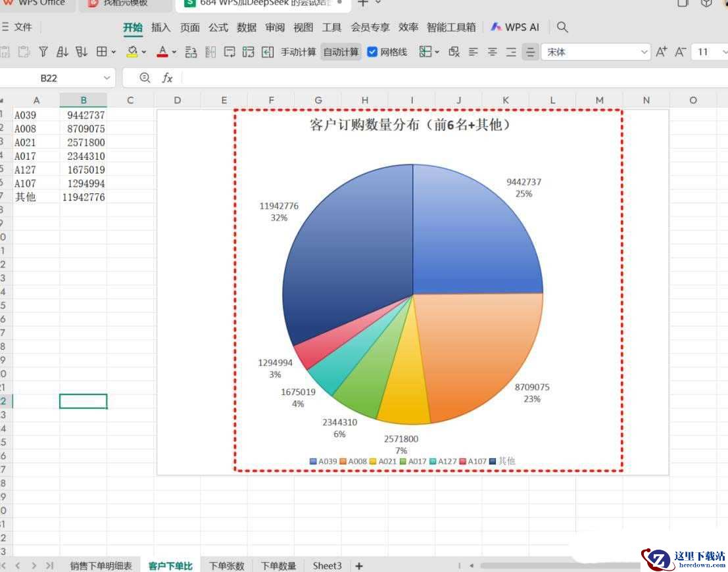Click the blue A039 legend swatch
The width and height of the screenshot is (728, 572).
[x=313, y=462]
